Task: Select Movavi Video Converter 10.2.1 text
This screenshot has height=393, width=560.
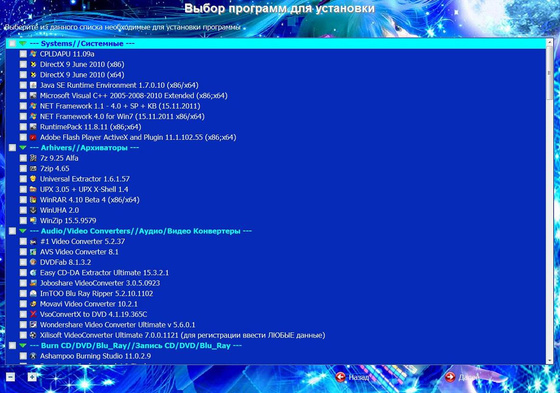Action: click(x=89, y=304)
